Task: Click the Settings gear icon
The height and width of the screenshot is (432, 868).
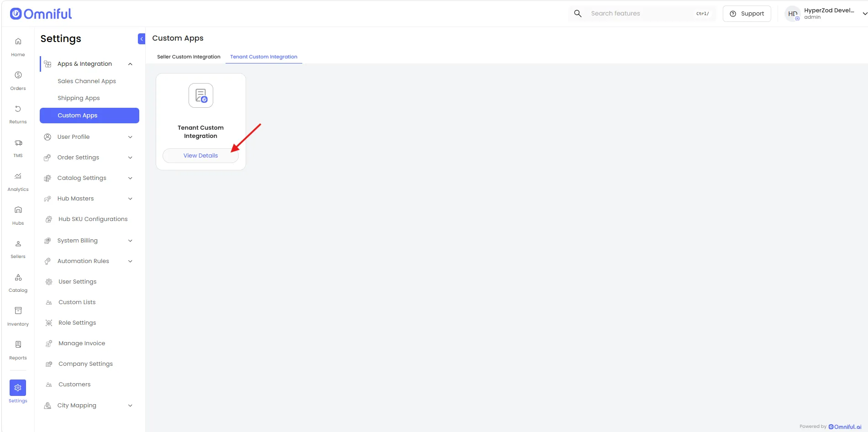Action: 18,388
